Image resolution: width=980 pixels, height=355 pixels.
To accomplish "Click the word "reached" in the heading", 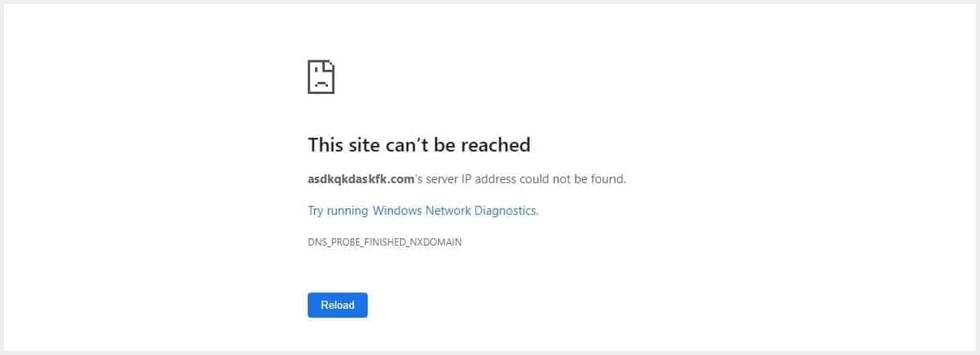I will [x=496, y=145].
